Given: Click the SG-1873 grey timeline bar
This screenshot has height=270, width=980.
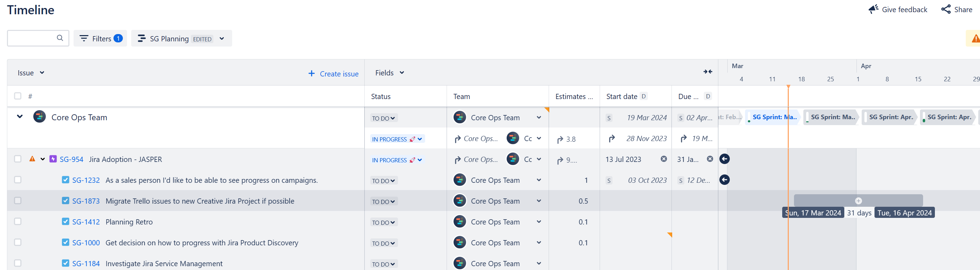Looking at the screenshot, I should 858,201.
